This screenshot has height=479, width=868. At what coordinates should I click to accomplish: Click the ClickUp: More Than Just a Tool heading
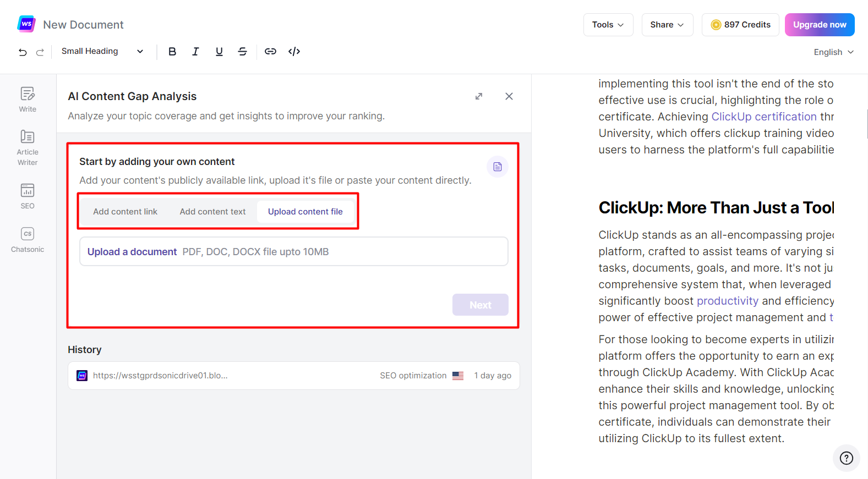[x=716, y=208]
